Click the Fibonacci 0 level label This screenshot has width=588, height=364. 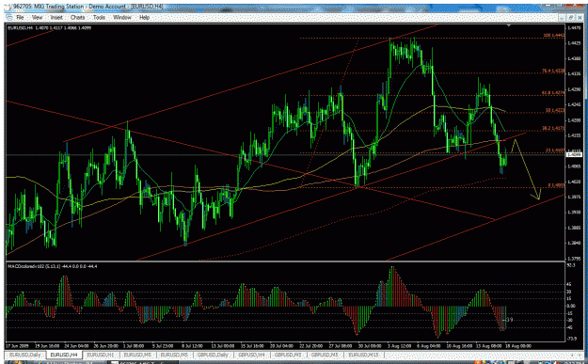[556, 184]
